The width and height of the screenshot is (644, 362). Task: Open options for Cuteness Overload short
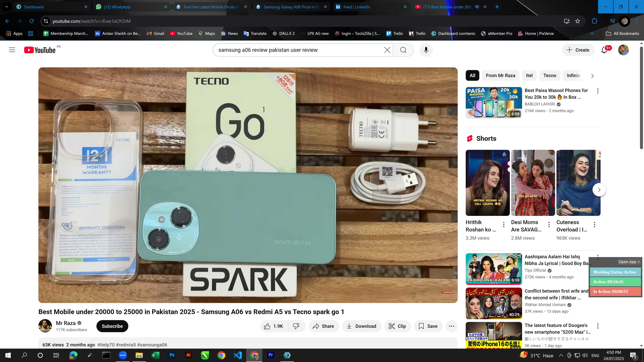point(594,225)
